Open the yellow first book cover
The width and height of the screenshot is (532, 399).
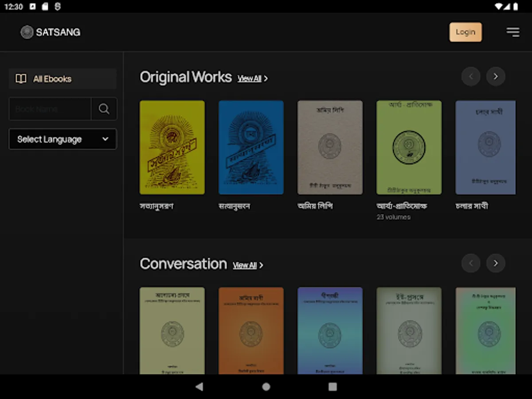[x=172, y=147]
